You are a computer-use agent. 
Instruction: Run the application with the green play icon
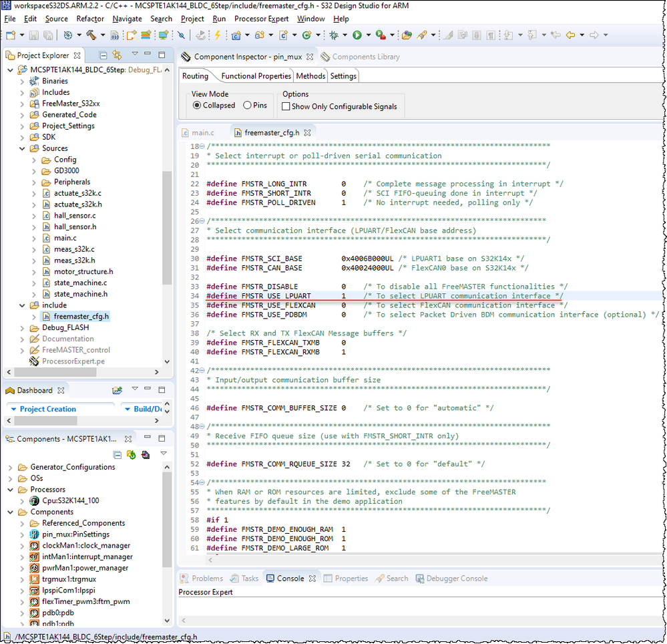(357, 35)
